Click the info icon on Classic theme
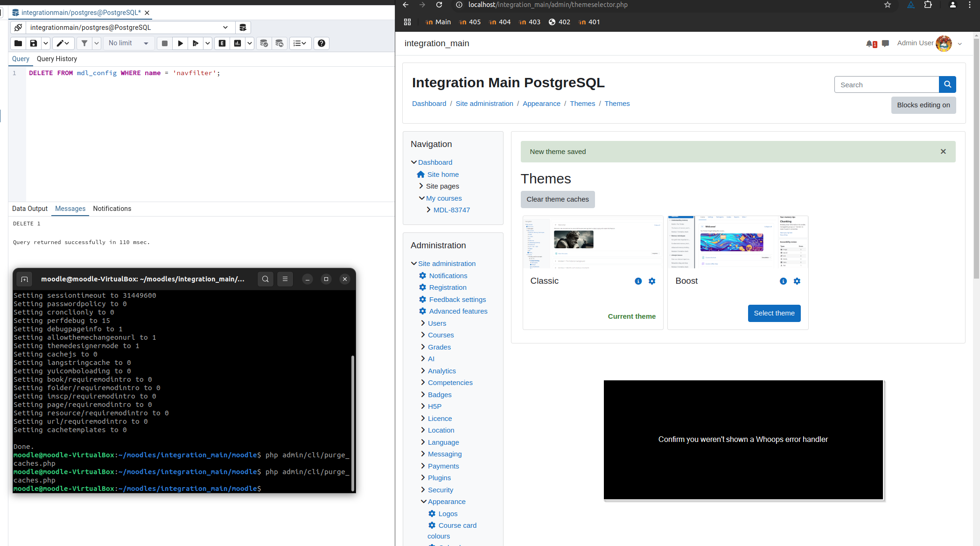980x546 pixels. [638, 281]
